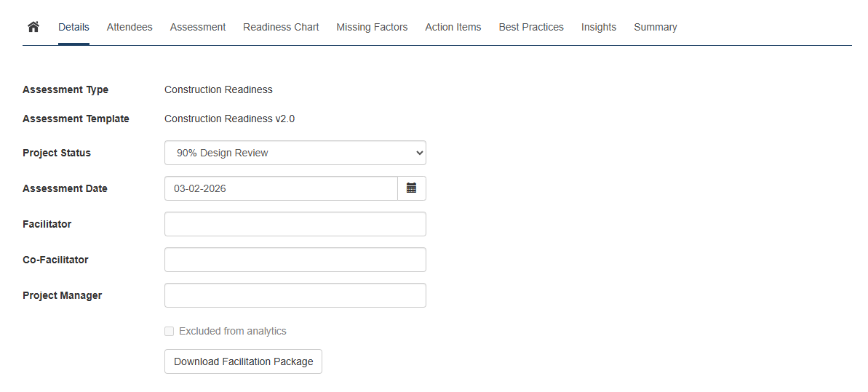Click the Download Facilitation Package button
The image size is (868, 392).
(243, 361)
